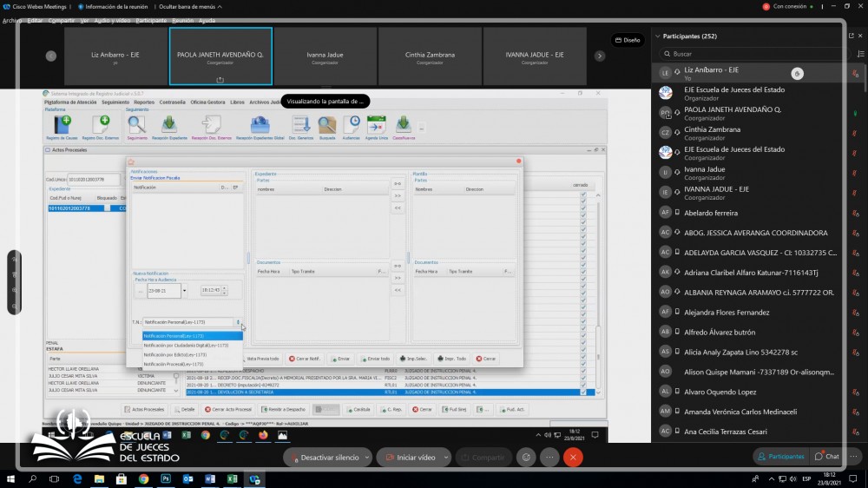
Task: Open Plataforma de Atención menu
Action: pyautogui.click(x=70, y=102)
